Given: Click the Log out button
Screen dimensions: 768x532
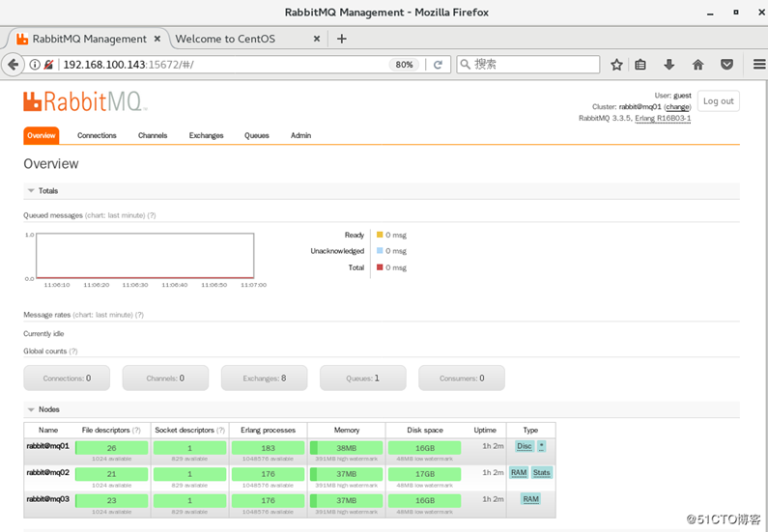Looking at the screenshot, I should pos(718,101).
